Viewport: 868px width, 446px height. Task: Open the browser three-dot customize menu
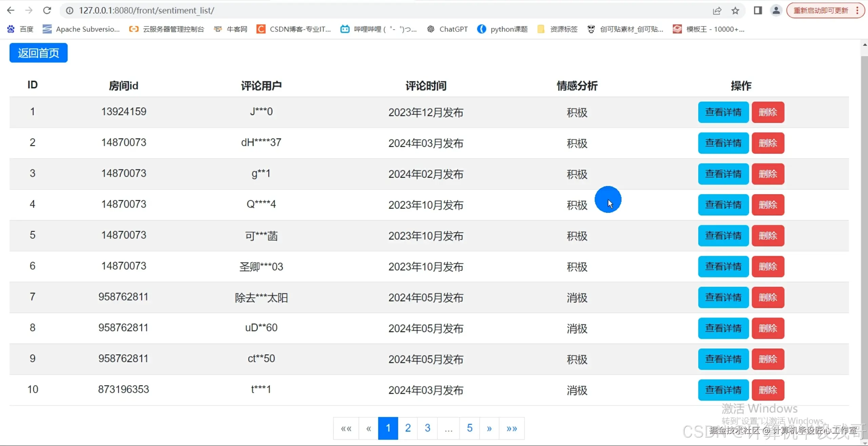click(857, 11)
